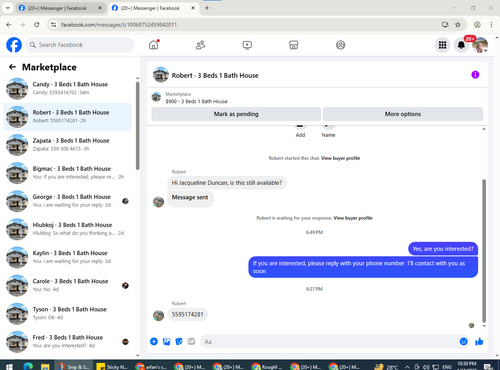
Task: Click the chat messages scrollbar
Action: click(x=484, y=251)
